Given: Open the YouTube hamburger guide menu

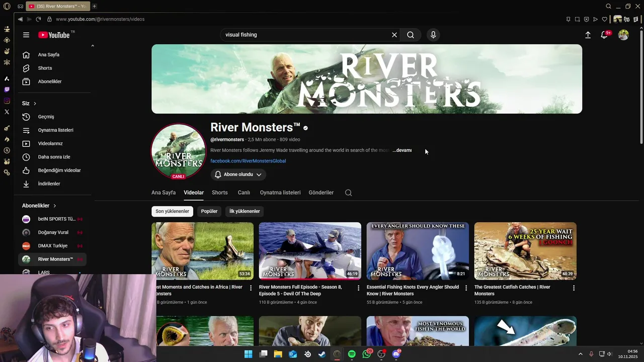Looking at the screenshot, I should tap(26, 35).
